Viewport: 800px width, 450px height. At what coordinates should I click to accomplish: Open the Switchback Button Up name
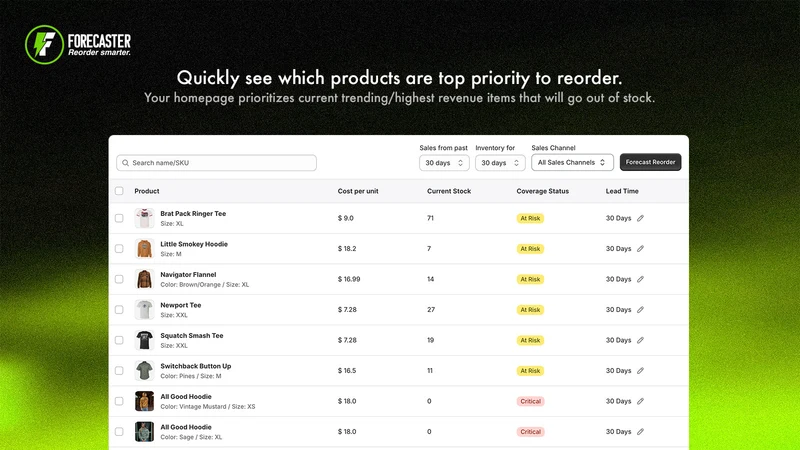tap(196, 366)
